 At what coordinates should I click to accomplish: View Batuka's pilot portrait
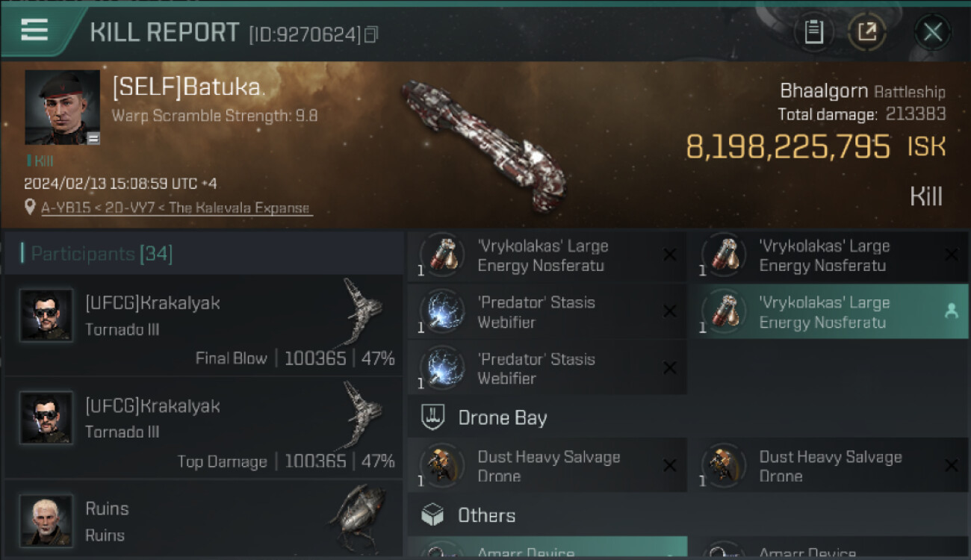63,107
